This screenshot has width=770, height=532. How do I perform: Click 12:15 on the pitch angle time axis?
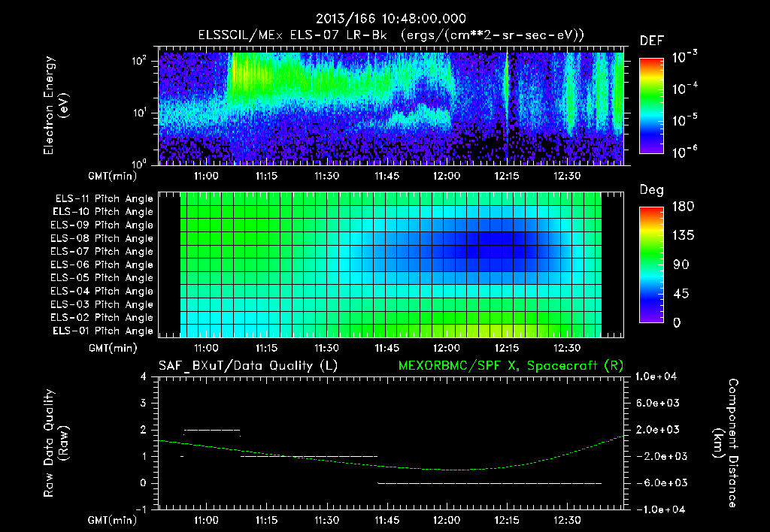(506, 348)
